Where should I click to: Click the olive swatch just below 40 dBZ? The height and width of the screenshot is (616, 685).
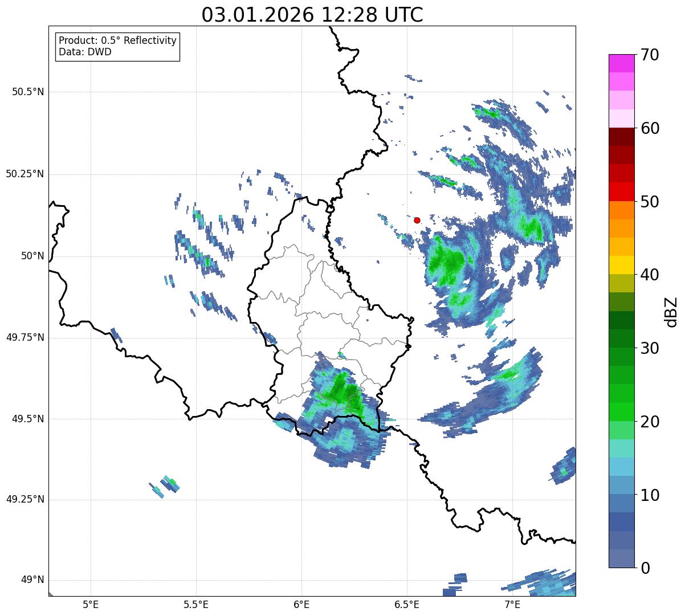tap(622, 283)
